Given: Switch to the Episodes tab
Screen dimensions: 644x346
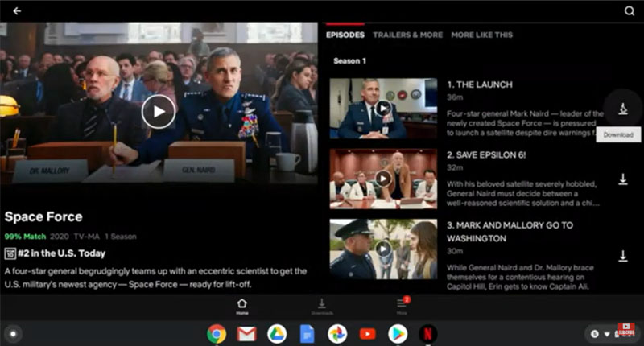Looking at the screenshot, I should pyautogui.click(x=345, y=35).
